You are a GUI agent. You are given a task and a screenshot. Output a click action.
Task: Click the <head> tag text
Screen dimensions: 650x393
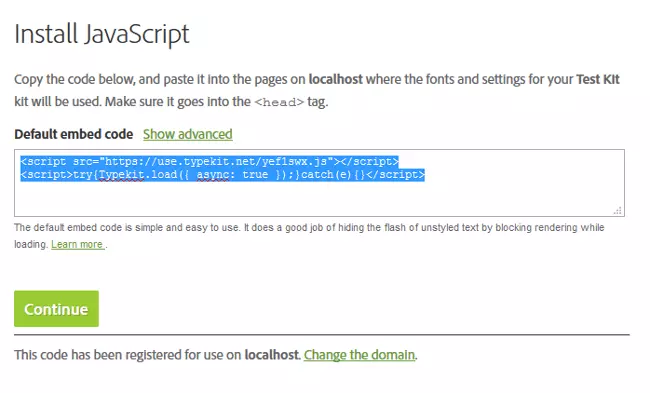pyautogui.click(x=279, y=102)
